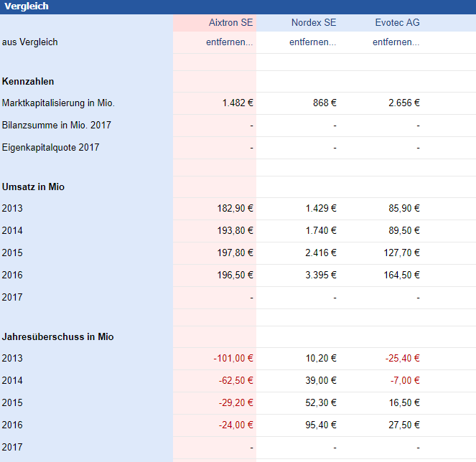Click the 'Marktkapitalisierung in Mio.' label
Screen dimensions: 476x462
point(58,103)
